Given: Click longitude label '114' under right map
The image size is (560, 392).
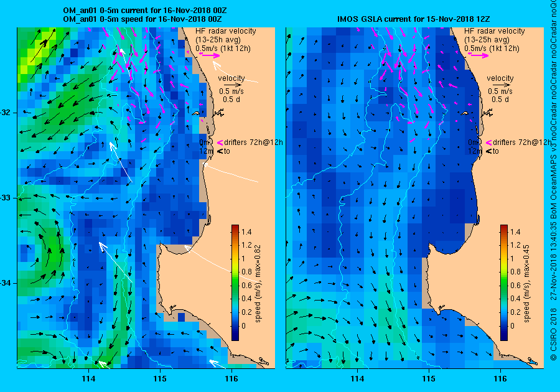Looking at the screenshot, I should (357, 379).
